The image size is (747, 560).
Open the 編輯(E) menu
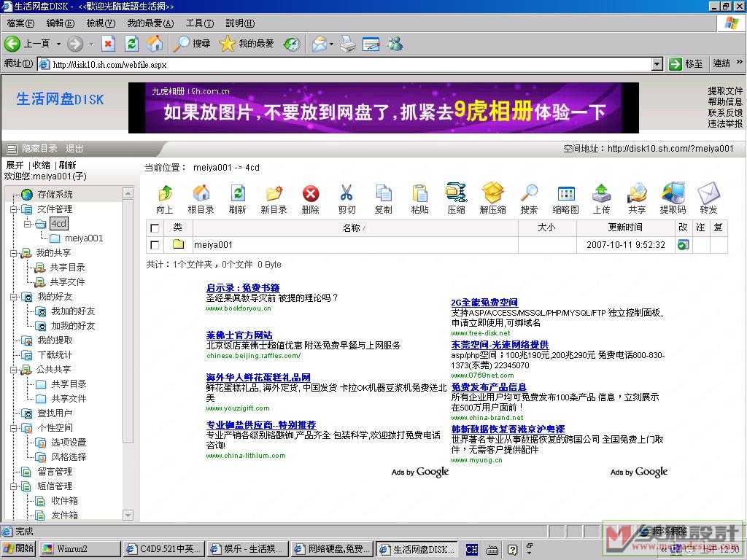point(61,23)
